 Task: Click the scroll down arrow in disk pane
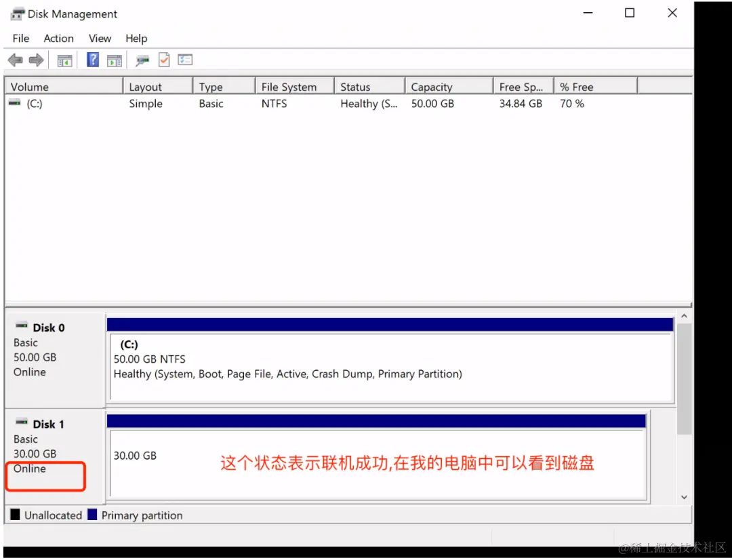tap(684, 498)
